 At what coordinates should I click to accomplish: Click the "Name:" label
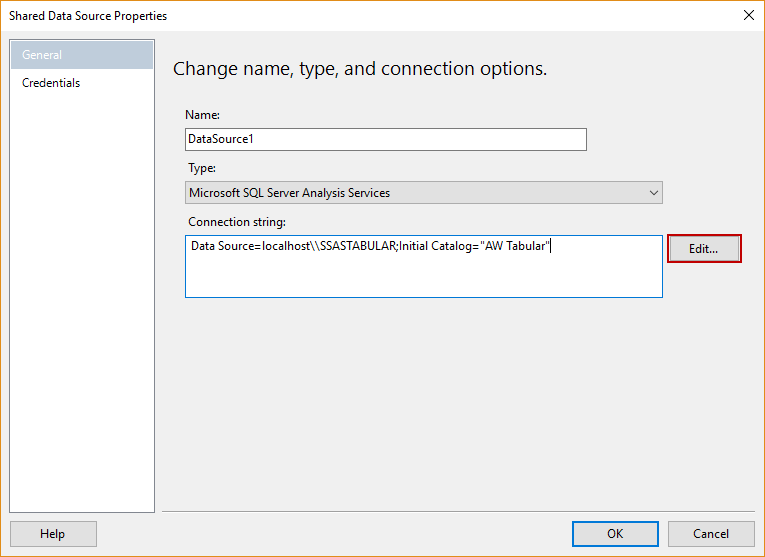(x=203, y=115)
